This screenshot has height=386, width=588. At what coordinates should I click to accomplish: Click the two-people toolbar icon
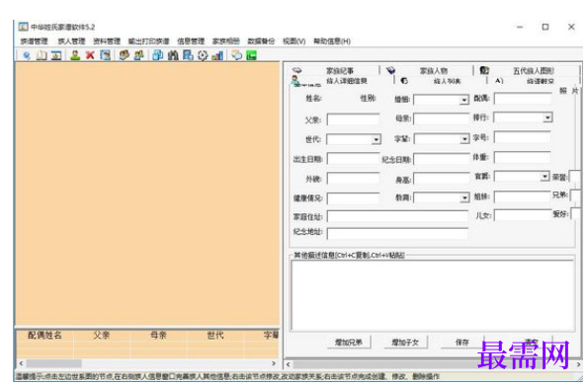tap(139, 55)
